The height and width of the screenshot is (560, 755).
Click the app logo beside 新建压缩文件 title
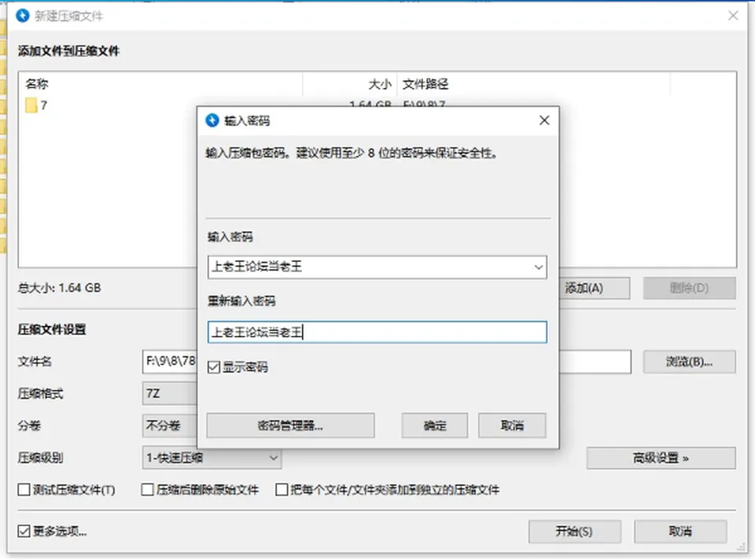click(23, 16)
